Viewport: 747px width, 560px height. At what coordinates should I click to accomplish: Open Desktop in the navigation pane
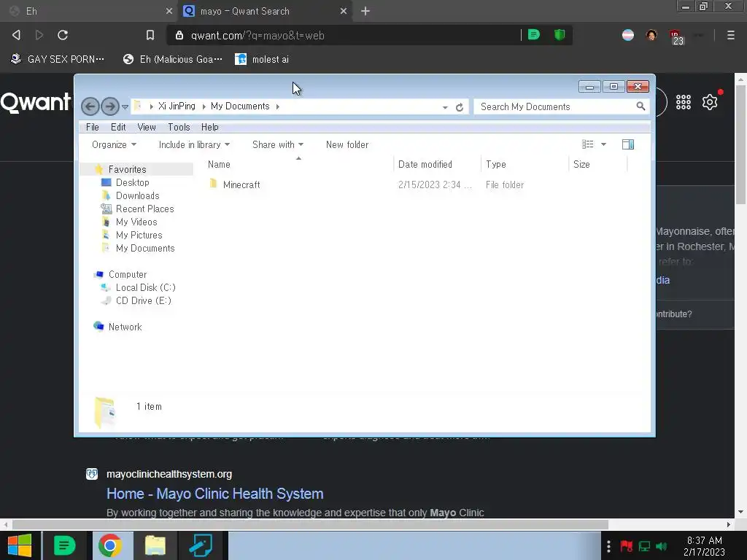click(x=133, y=183)
